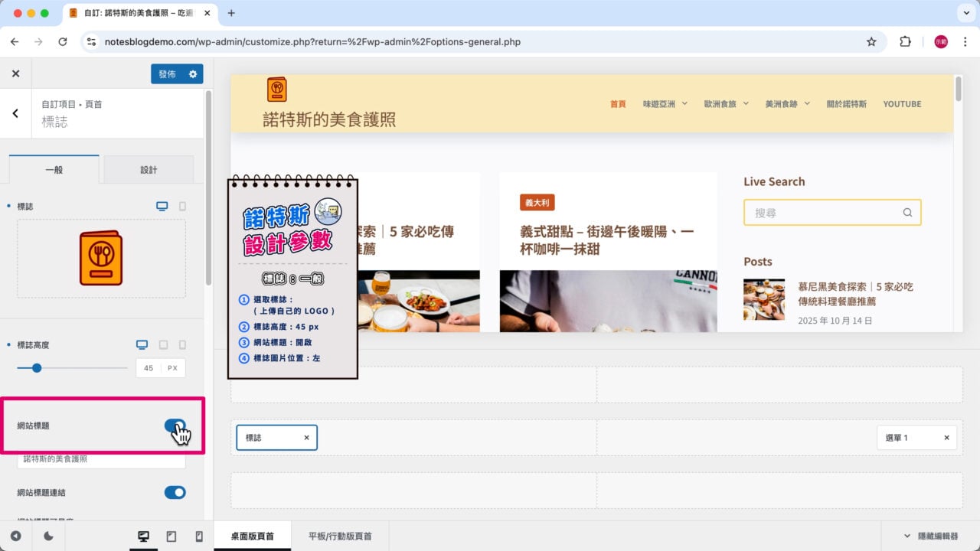This screenshot has width=980, height=551.
Task: Turn off the 網站標題連結 toggle
Action: coord(175,492)
